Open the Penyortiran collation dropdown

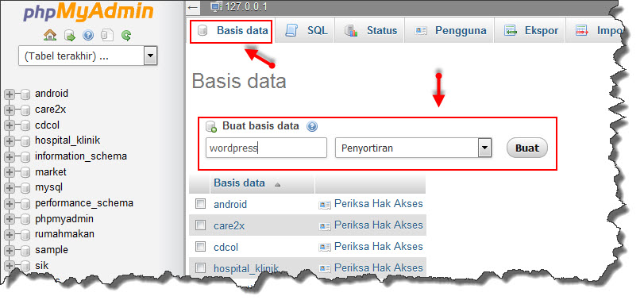click(x=414, y=148)
